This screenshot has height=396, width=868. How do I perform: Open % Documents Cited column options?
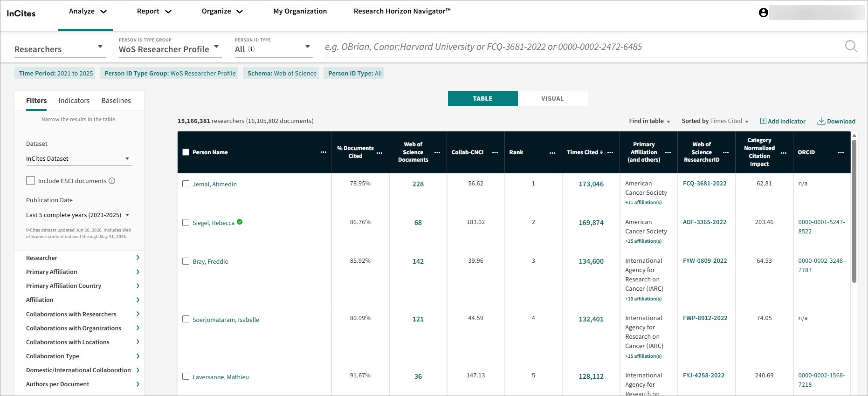tap(379, 152)
